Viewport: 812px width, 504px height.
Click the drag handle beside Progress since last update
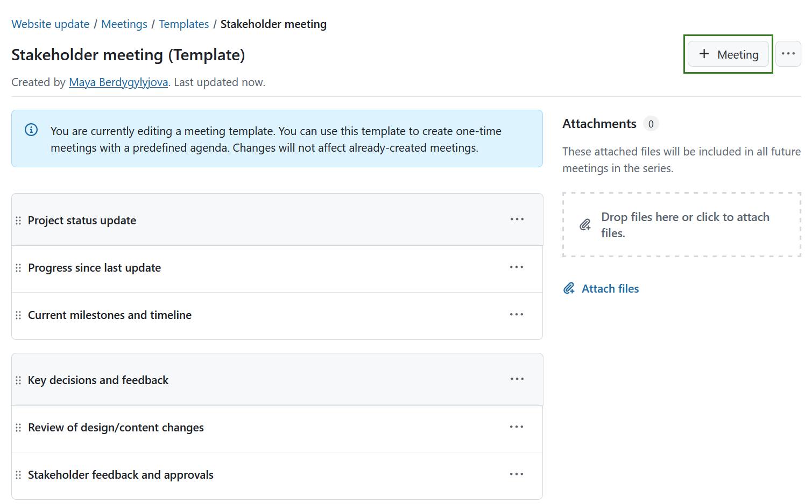[x=18, y=267]
